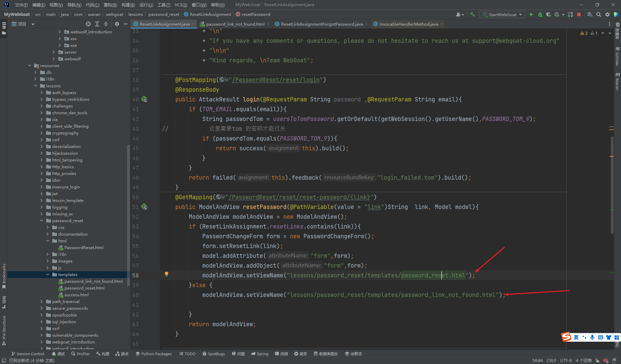The image size is (621, 364).
Task: Select success.html in the project tree
Action: point(77,295)
